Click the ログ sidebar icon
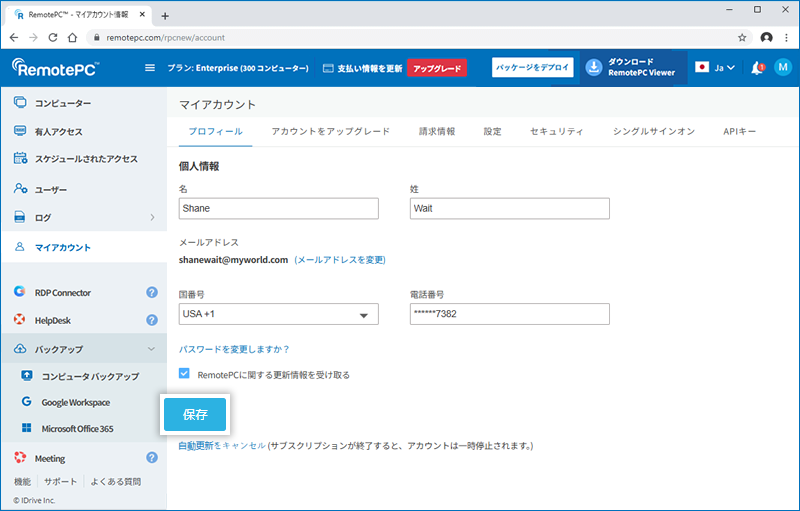 [x=19, y=217]
